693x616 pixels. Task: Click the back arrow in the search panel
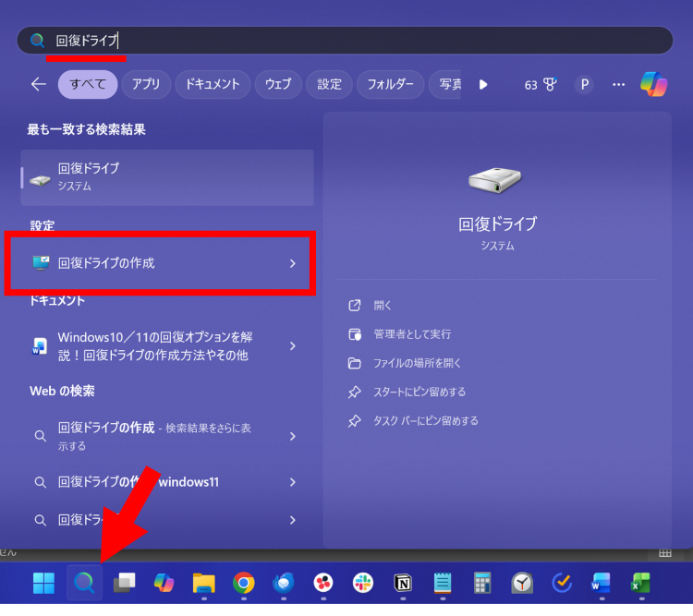tap(38, 84)
